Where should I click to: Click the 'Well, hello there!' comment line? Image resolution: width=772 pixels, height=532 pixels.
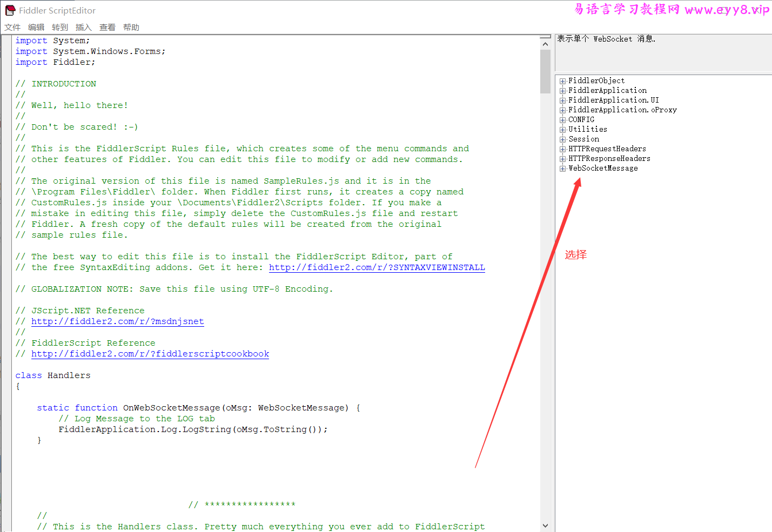tap(72, 105)
